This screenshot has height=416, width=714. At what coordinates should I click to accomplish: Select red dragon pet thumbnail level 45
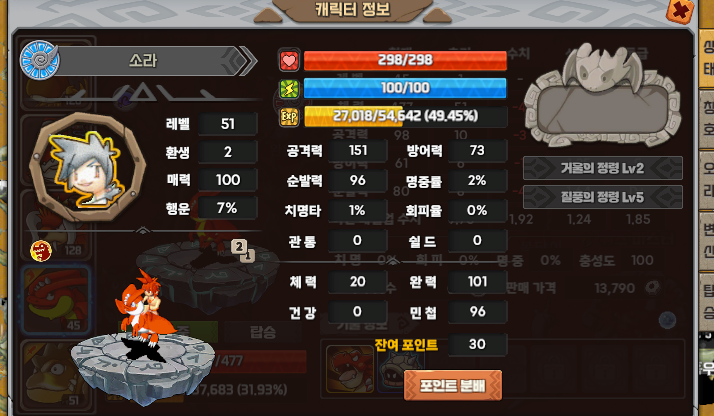[56, 300]
